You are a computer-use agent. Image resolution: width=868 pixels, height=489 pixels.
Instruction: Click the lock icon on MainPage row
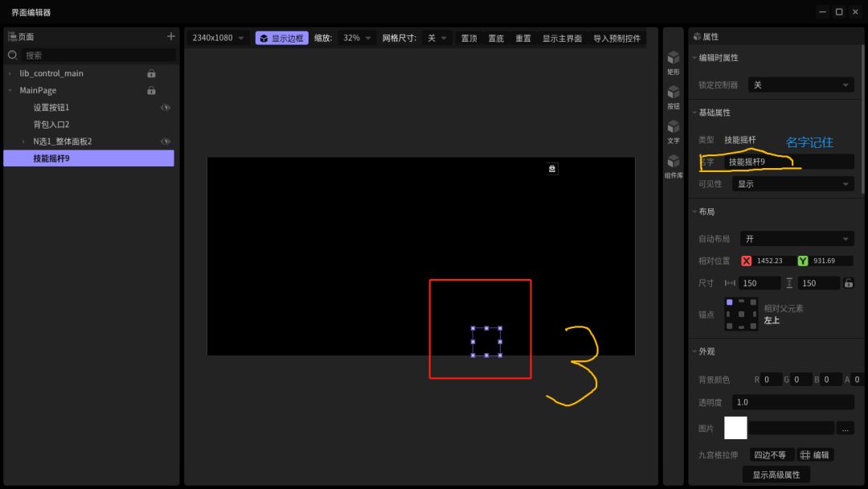click(151, 90)
